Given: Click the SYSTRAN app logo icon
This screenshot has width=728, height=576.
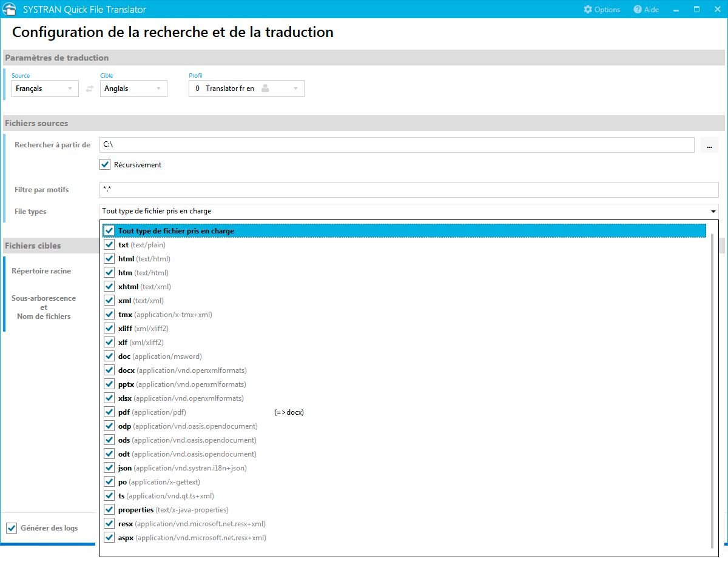Looking at the screenshot, I should [10, 9].
